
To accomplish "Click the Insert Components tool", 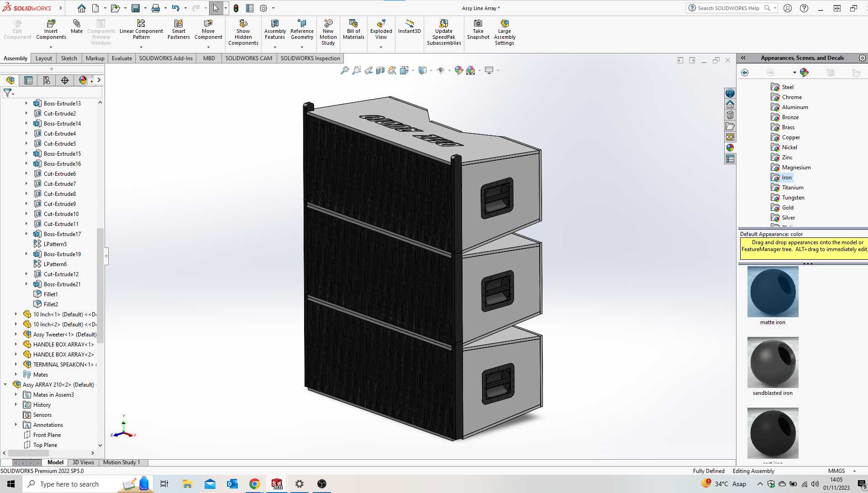I will (51, 30).
